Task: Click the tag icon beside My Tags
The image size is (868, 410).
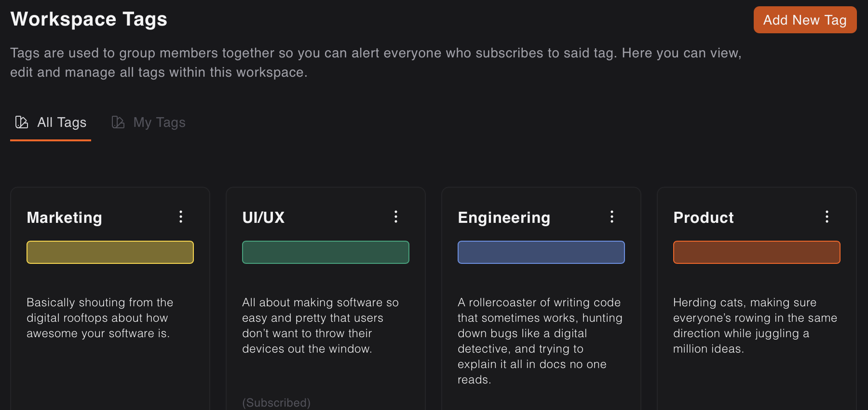Action: click(x=118, y=122)
